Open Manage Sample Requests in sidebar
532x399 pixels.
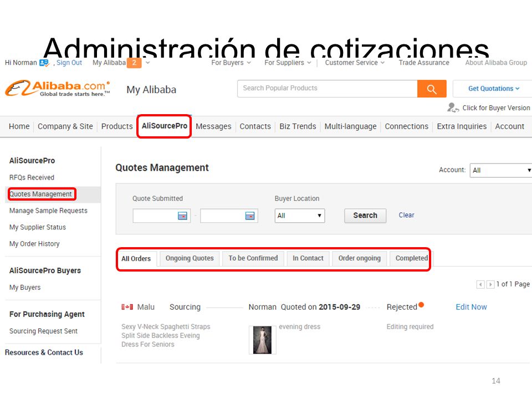(x=48, y=211)
